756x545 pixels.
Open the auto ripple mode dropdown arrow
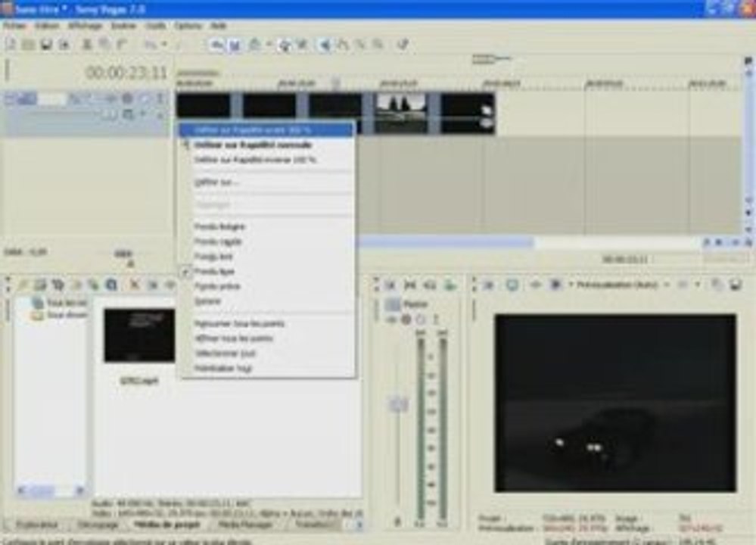pyautogui.click(x=268, y=45)
